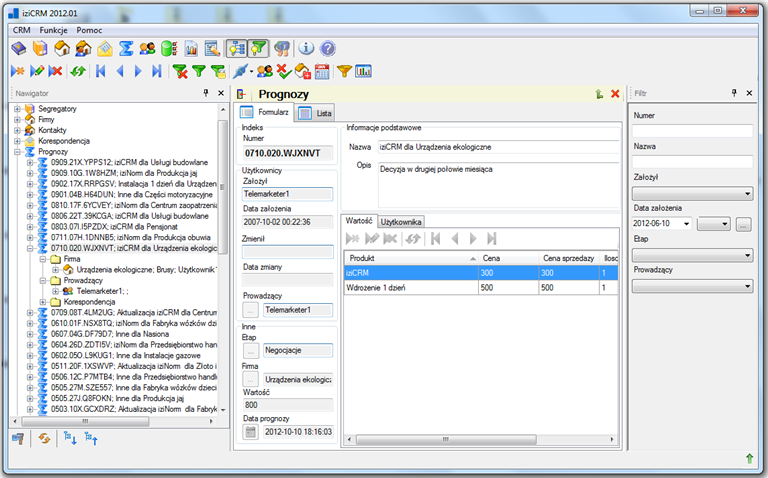Click the green funnel with padlock icon

(218, 72)
